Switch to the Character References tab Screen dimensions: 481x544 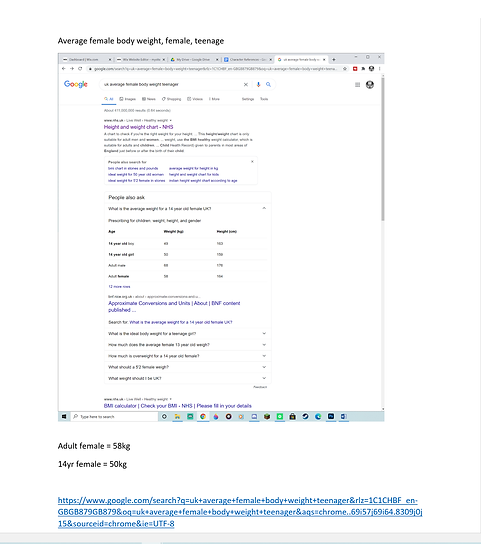click(247, 60)
